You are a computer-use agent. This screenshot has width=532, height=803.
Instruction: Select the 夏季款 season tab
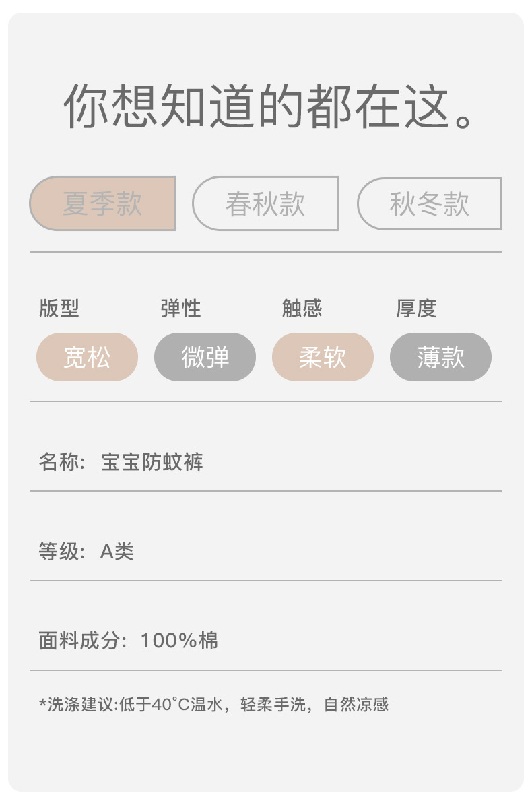(102, 203)
